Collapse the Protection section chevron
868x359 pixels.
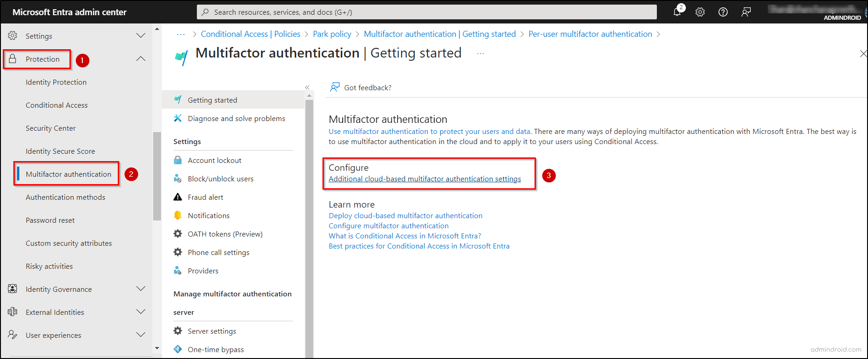tap(141, 59)
